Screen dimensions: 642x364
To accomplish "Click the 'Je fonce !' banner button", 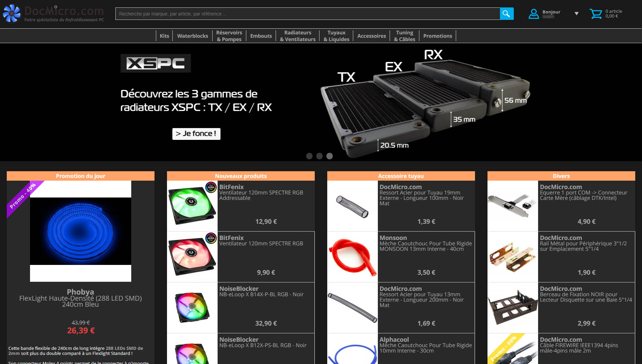I will click(196, 134).
